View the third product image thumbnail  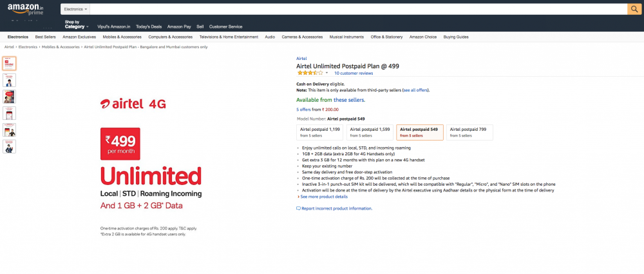tap(10, 97)
